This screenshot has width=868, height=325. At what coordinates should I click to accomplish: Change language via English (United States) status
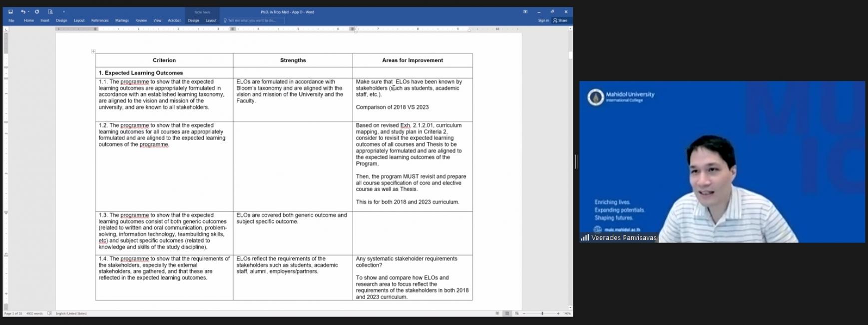71,313
